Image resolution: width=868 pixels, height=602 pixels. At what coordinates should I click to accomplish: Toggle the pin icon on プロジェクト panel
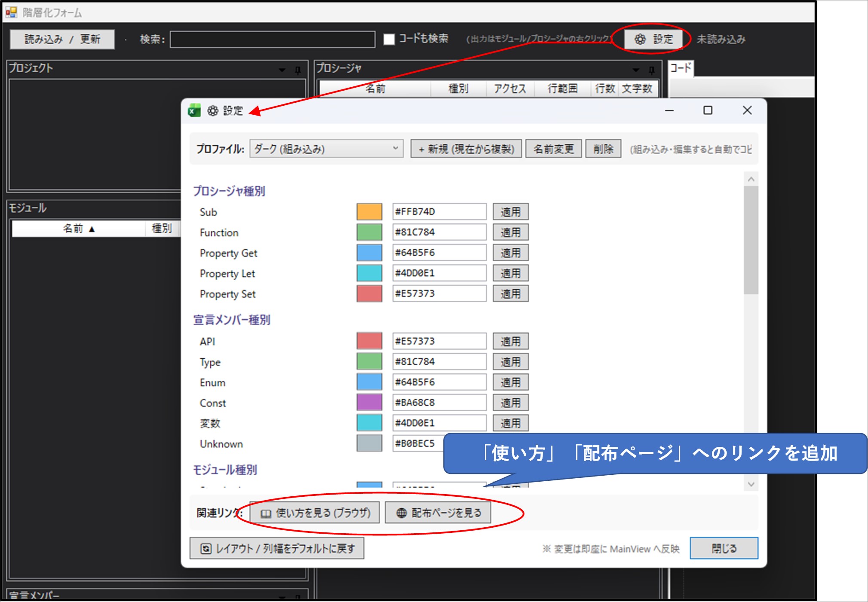click(x=298, y=70)
